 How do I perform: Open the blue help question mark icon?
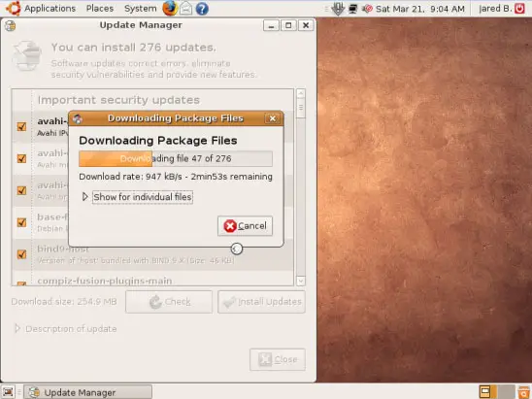tap(202, 9)
